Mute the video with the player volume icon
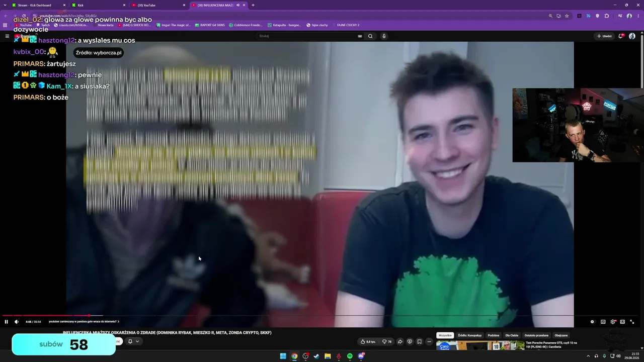Image resolution: width=644 pixels, height=362 pixels. tap(17, 322)
